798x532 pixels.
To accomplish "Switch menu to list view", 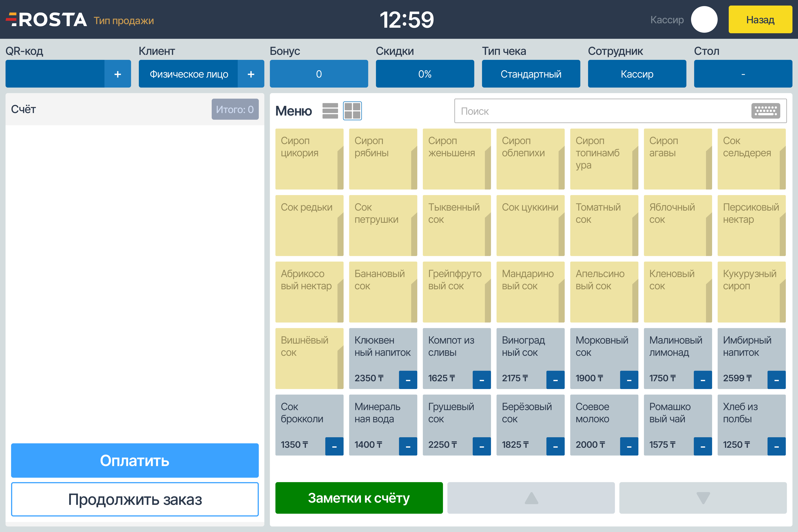I will point(330,111).
